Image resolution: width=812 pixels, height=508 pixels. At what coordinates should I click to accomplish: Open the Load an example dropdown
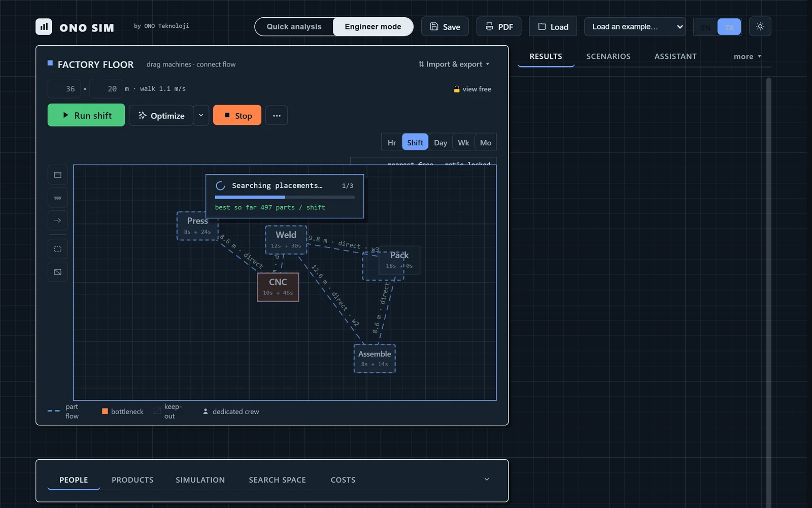pos(634,26)
